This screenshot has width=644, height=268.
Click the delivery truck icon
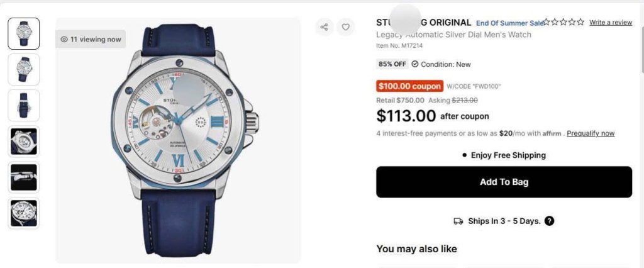click(458, 221)
